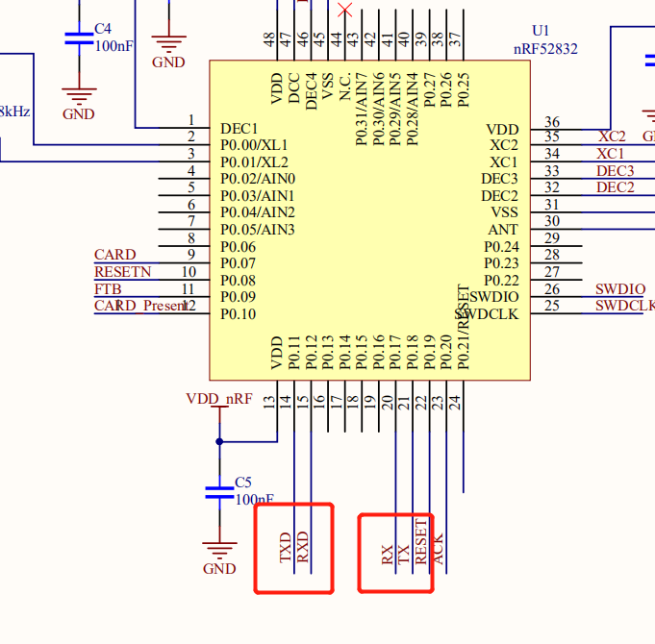Select the red SWDIO net label outside the chip

click(620, 288)
